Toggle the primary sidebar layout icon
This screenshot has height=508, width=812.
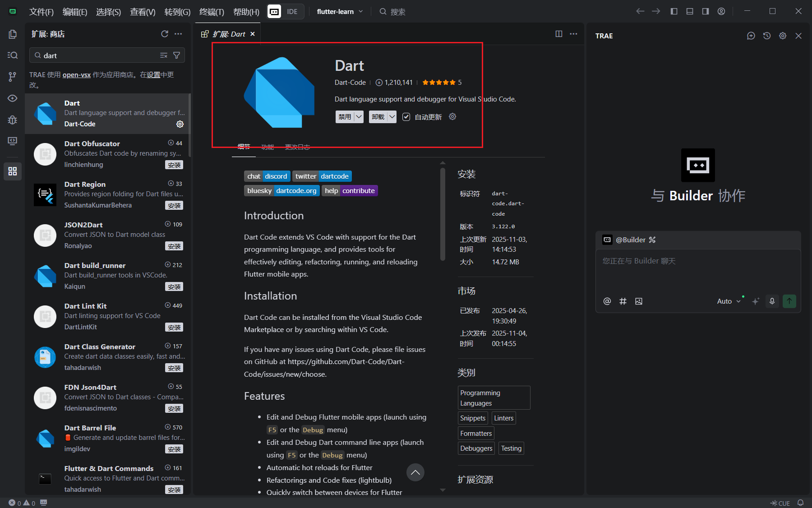pyautogui.click(x=674, y=11)
